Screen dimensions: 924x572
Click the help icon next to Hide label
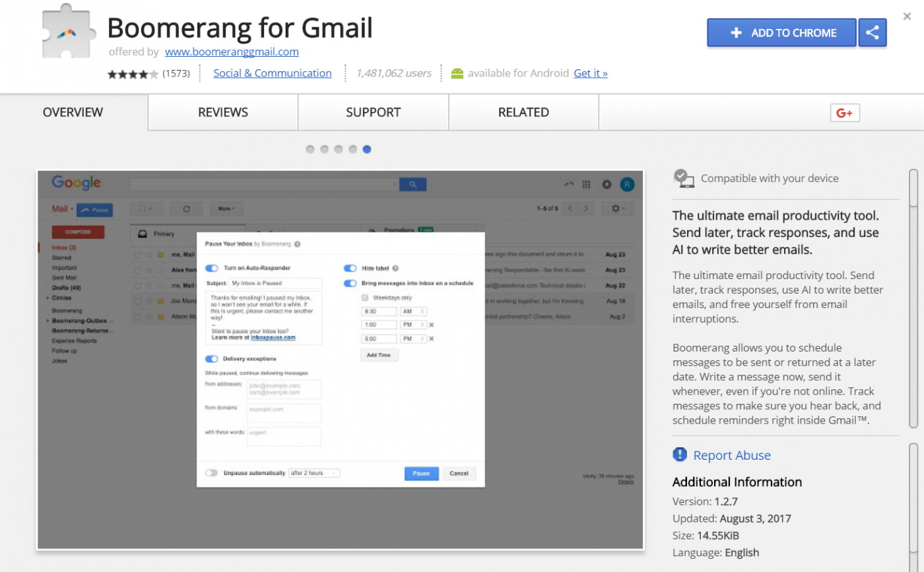pyautogui.click(x=395, y=269)
